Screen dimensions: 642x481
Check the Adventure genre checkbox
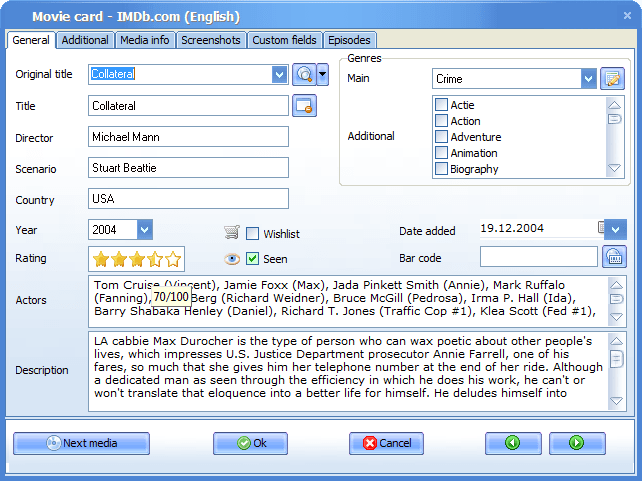441,137
